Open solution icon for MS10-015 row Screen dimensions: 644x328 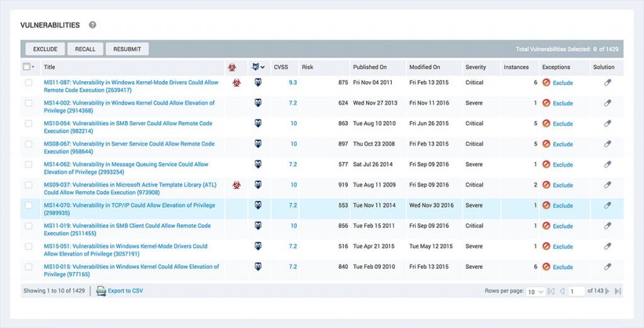coord(608,267)
